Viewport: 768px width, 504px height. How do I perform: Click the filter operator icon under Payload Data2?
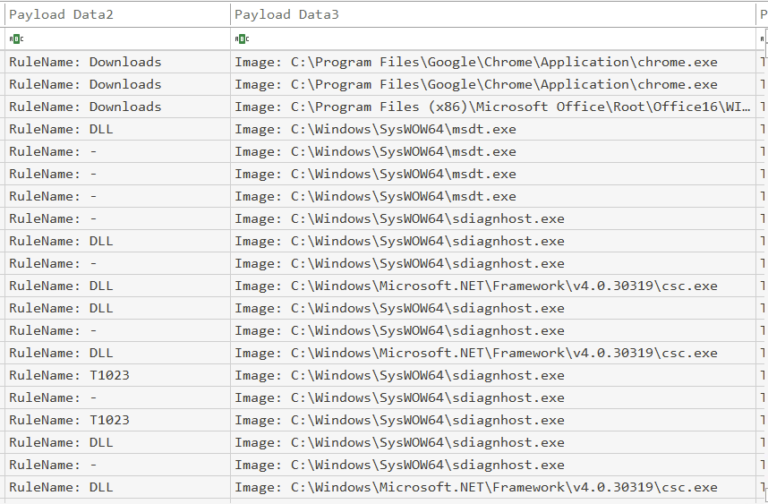14,39
